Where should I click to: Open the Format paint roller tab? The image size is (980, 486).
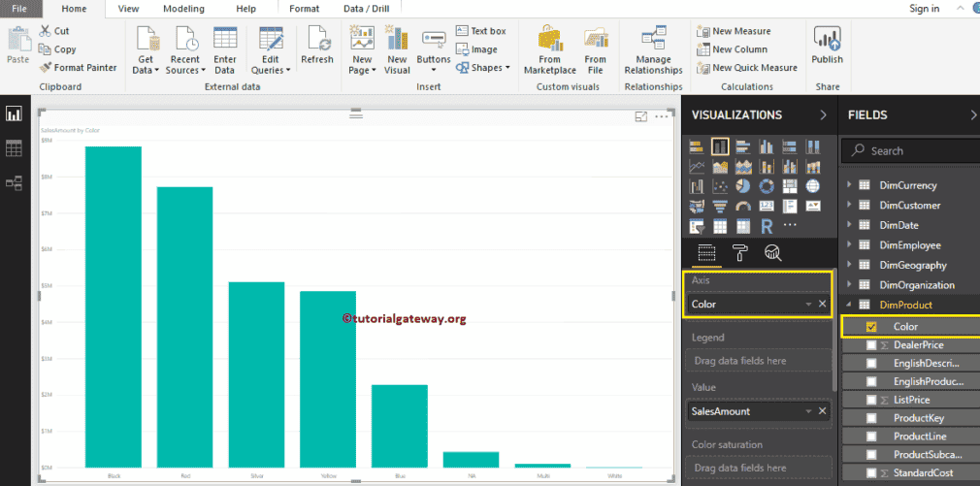point(739,253)
